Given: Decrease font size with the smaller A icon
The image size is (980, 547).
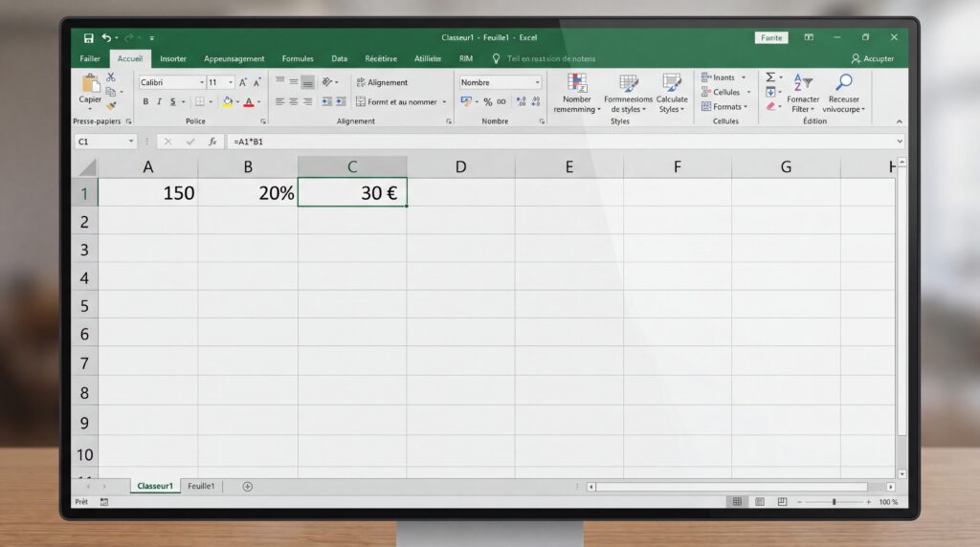Looking at the screenshot, I should pos(256,82).
